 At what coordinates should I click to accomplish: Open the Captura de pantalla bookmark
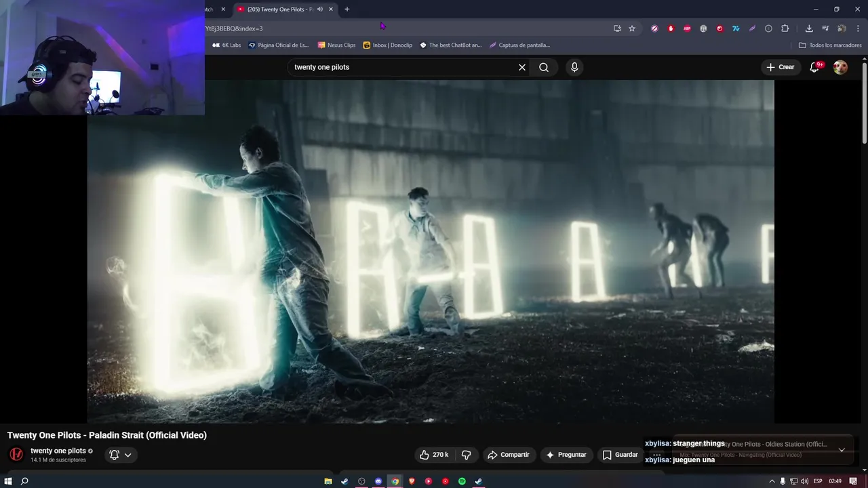click(519, 45)
